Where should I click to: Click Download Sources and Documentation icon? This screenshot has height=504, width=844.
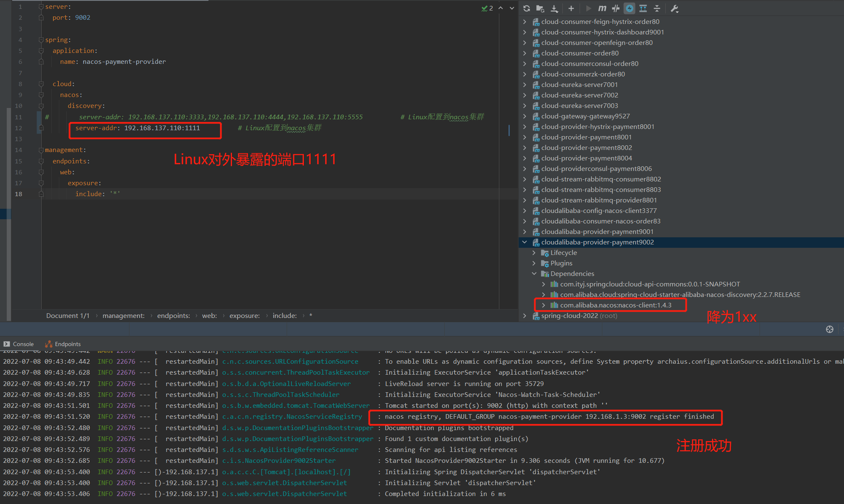tap(554, 8)
